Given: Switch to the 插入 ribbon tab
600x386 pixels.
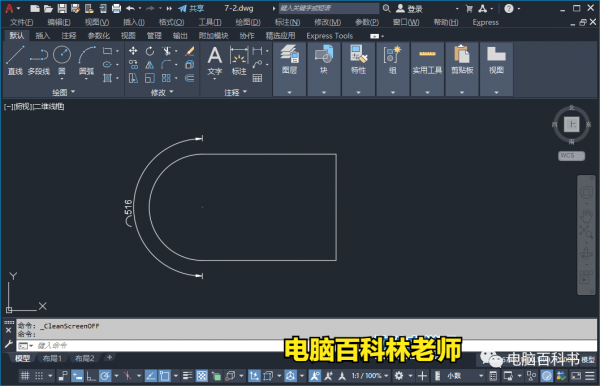Looking at the screenshot, I should 42,36.
